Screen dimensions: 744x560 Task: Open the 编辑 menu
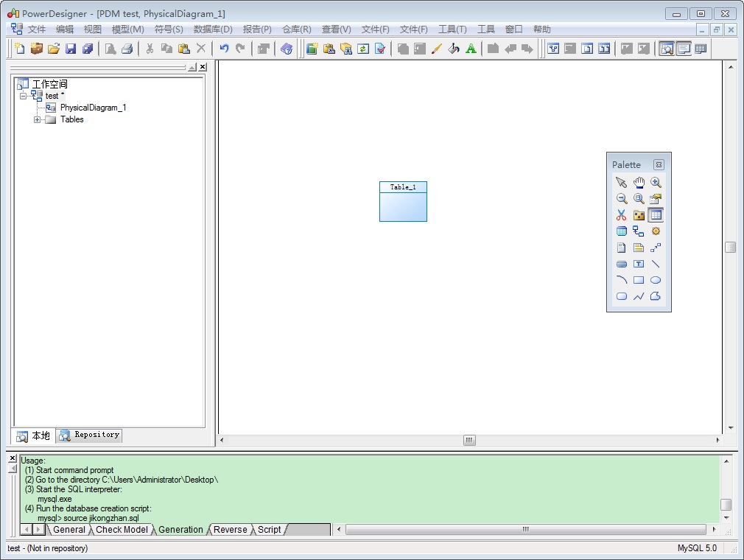65,29
